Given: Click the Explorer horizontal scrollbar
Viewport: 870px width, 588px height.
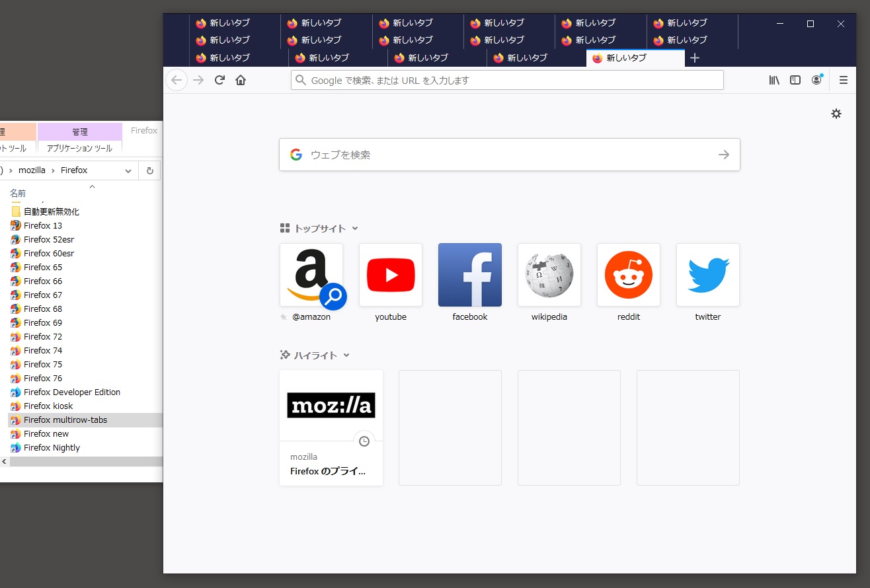Looking at the screenshot, I should click(85, 461).
